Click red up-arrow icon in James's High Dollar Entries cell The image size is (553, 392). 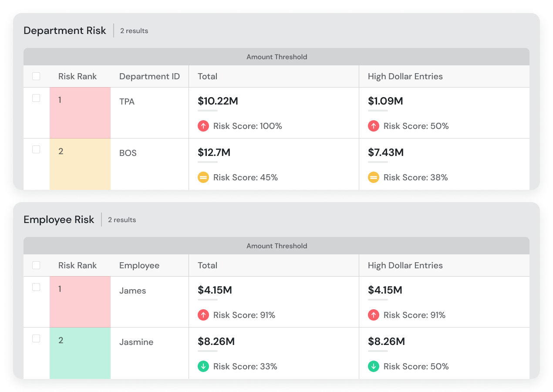374,315
